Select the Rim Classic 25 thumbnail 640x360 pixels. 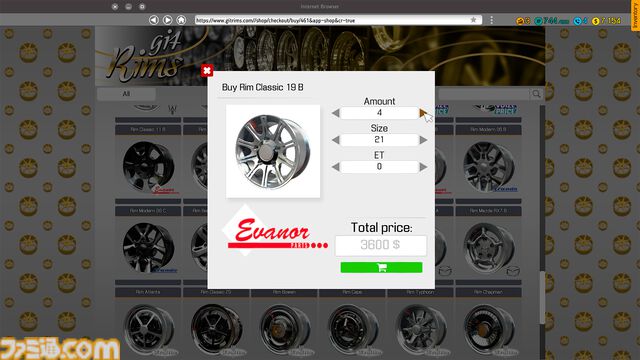click(216, 329)
